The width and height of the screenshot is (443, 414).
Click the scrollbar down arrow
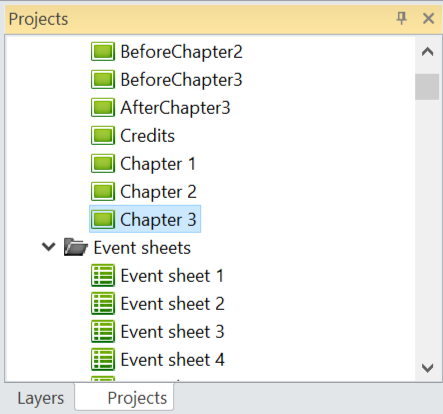click(427, 368)
